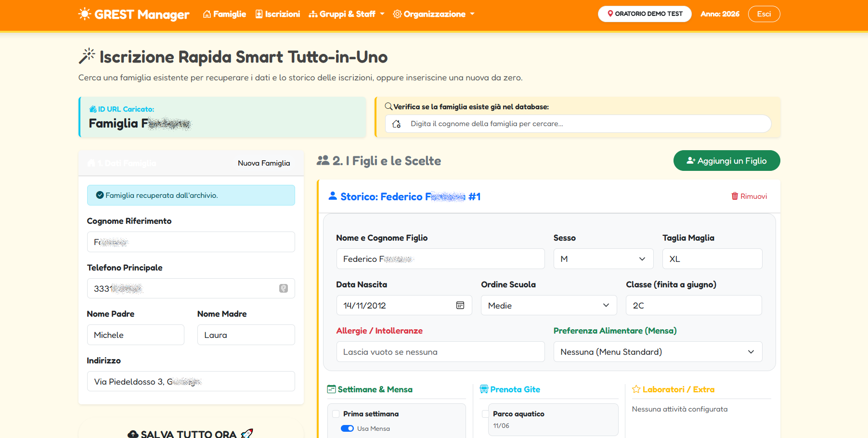Open the Iscrizioni menu item

(x=278, y=14)
